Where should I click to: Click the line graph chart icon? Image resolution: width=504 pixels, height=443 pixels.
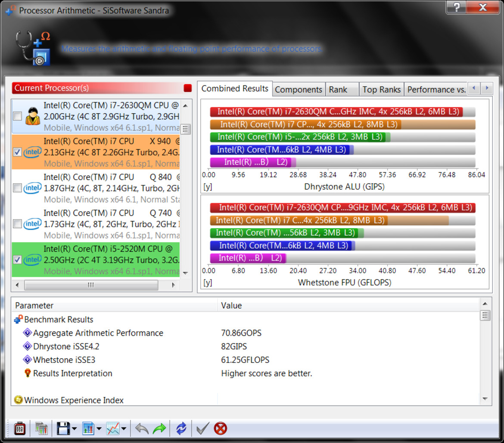[x=113, y=428]
